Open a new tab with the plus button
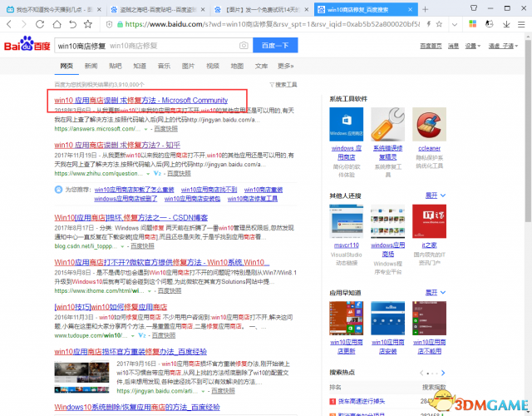This screenshot has height=416, width=532. tap(425, 9)
